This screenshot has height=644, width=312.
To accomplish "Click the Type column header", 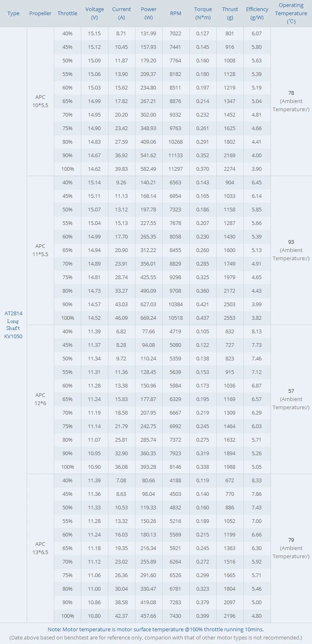I will [13, 14].
